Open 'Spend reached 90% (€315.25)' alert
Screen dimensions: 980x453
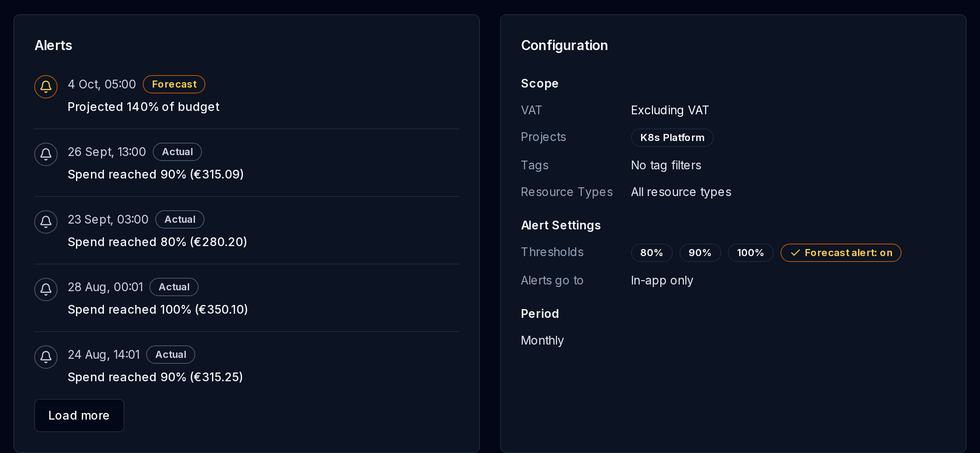[x=155, y=377]
